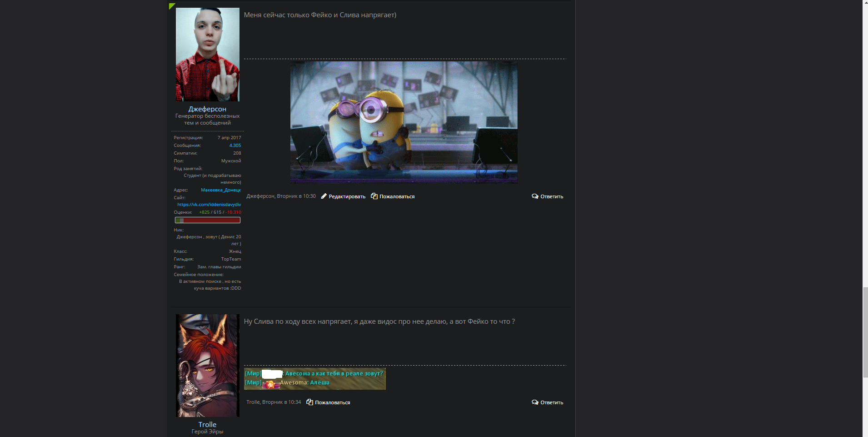Open the 'Вторник в 10:30' post timestamp

pos(296,196)
